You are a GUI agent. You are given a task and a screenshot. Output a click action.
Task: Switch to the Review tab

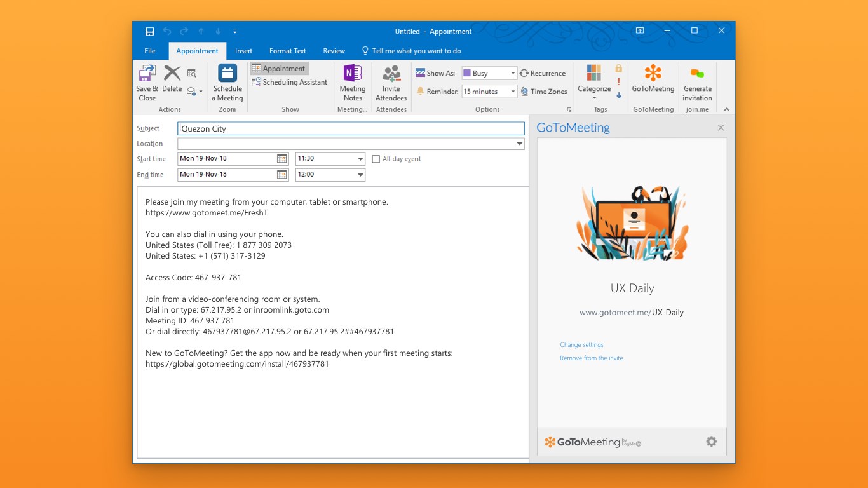334,51
